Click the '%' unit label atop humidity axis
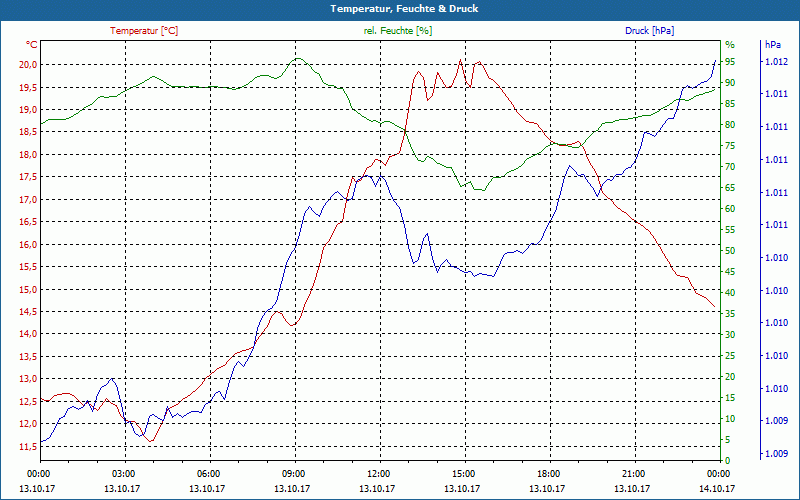Screen dimensions: 800x500 [730, 45]
